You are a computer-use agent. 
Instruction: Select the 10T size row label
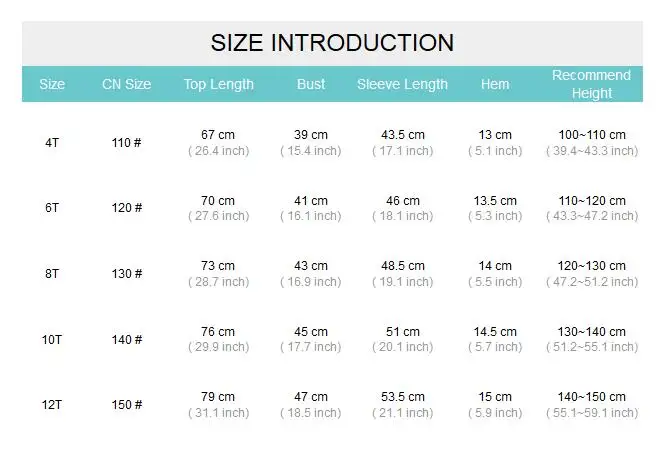52,340
